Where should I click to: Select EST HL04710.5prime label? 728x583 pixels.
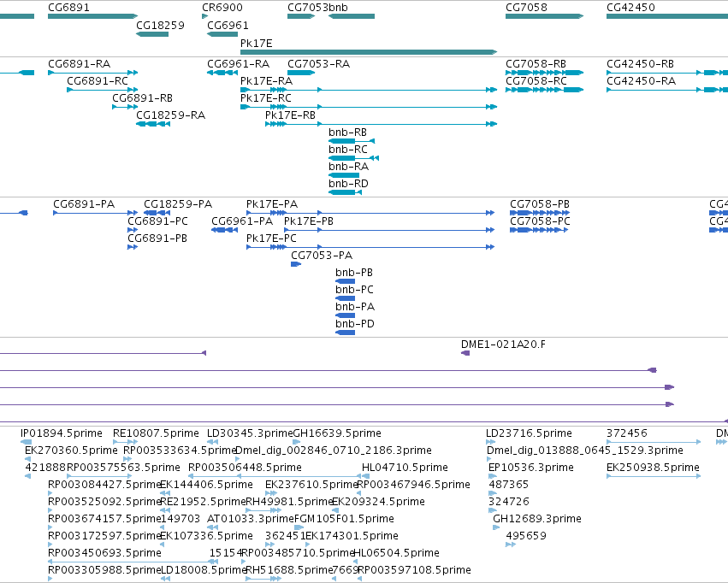point(405,468)
